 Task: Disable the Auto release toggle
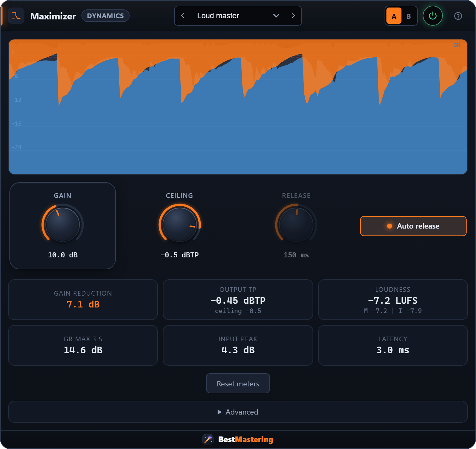[413, 226]
